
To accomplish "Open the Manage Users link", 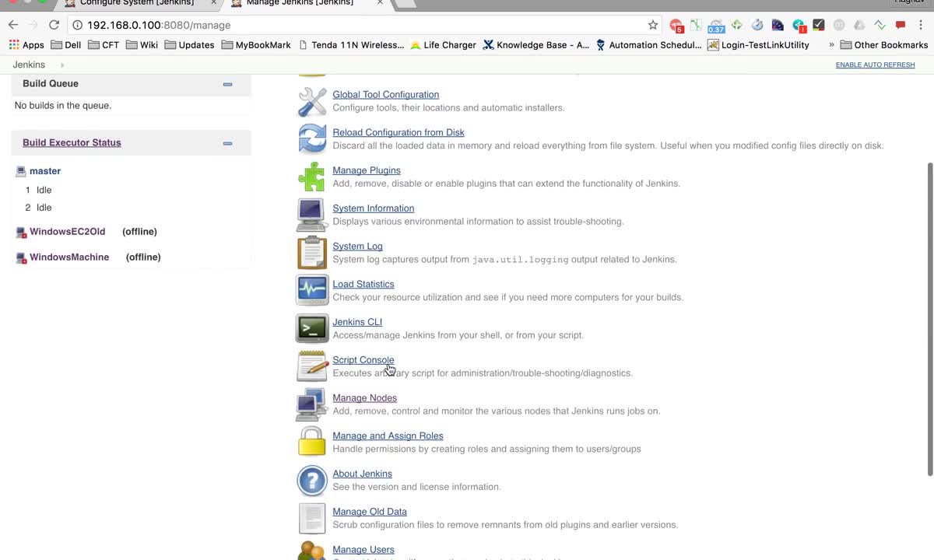I will click(x=363, y=550).
